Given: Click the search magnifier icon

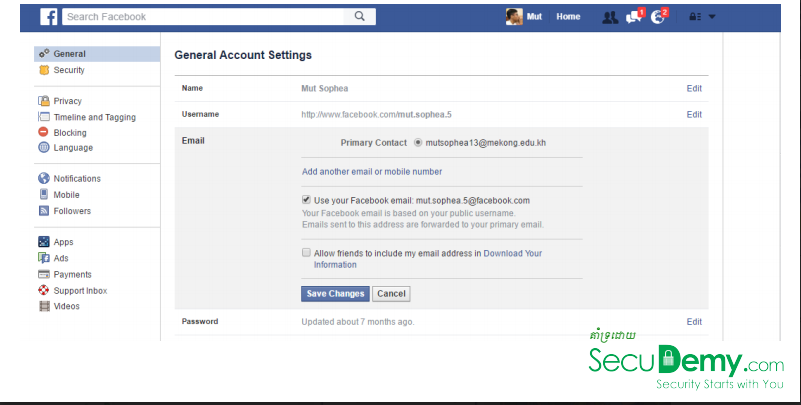Looking at the screenshot, I should (359, 17).
